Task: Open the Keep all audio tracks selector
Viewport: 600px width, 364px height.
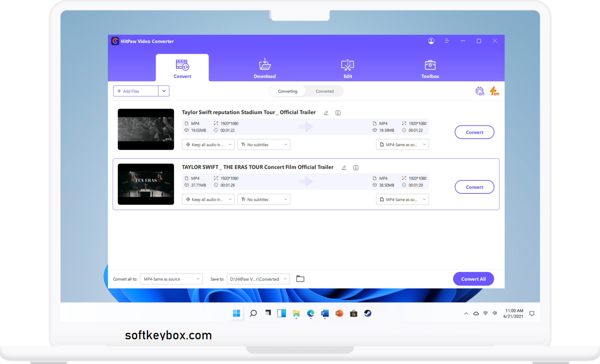Action: coord(208,144)
